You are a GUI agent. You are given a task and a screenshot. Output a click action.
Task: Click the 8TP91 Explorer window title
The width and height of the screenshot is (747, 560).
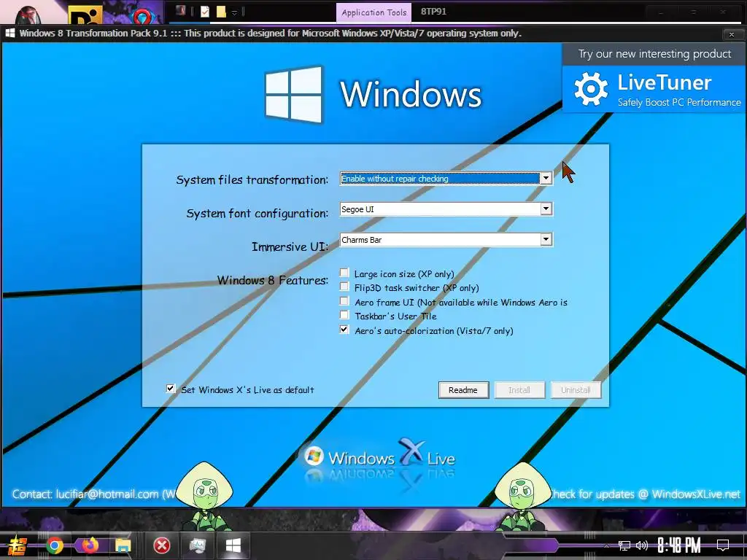pyautogui.click(x=433, y=12)
